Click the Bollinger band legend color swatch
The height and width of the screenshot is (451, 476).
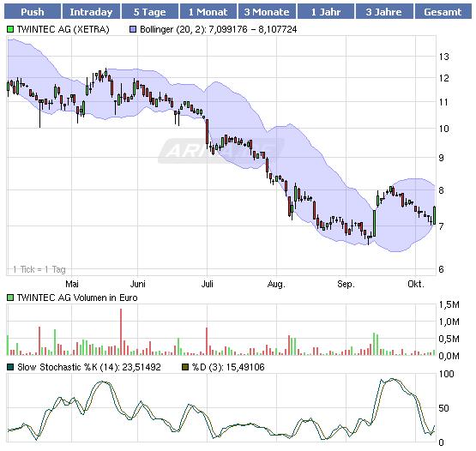tap(133, 29)
